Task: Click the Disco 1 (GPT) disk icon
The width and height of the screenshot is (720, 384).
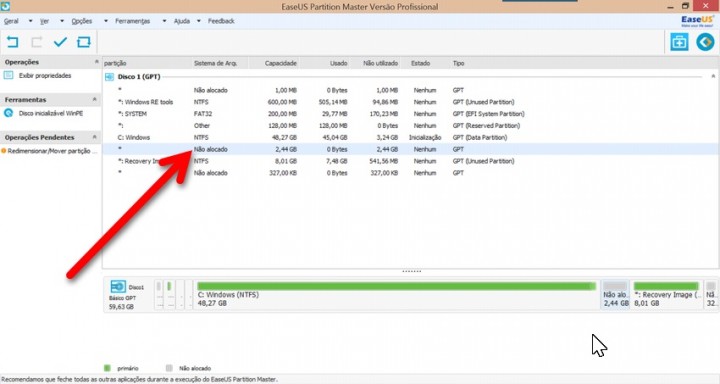Action: click(109, 77)
